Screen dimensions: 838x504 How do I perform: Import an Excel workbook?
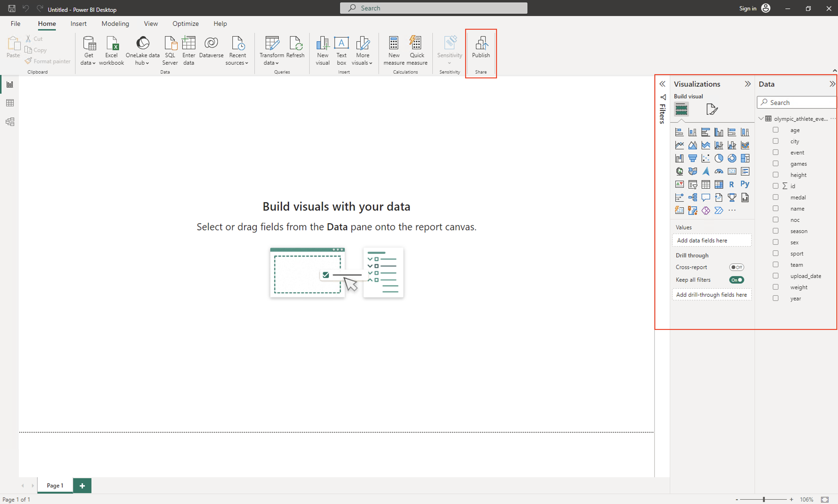point(111,51)
